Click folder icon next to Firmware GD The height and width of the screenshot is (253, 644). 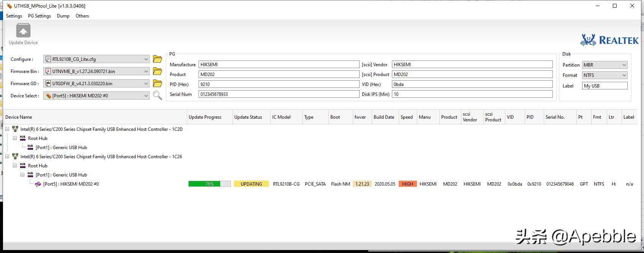pos(157,84)
